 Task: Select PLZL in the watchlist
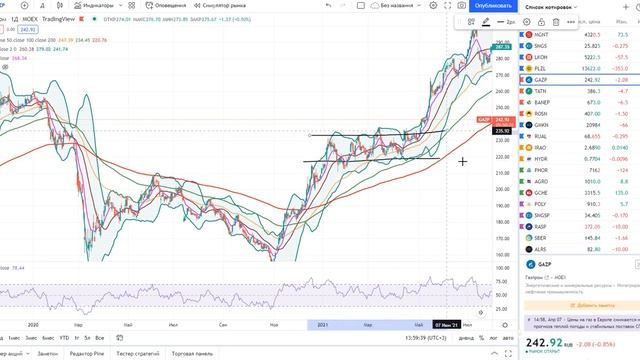(x=580, y=69)
